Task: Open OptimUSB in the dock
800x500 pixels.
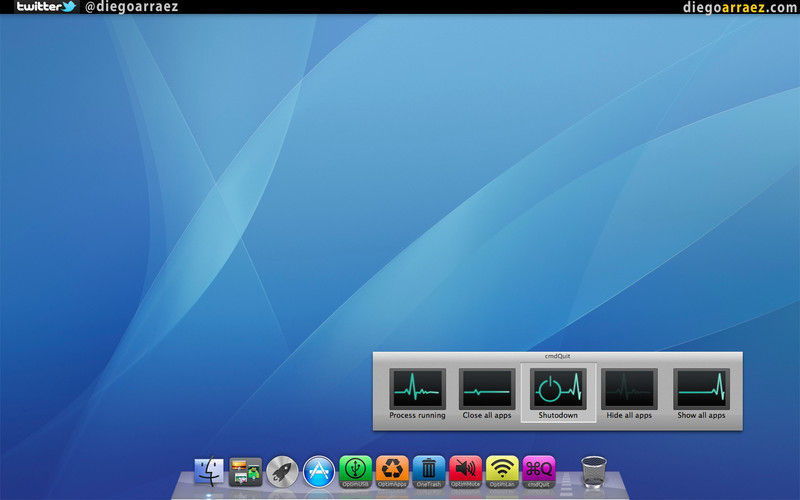Action: point(355,469)
